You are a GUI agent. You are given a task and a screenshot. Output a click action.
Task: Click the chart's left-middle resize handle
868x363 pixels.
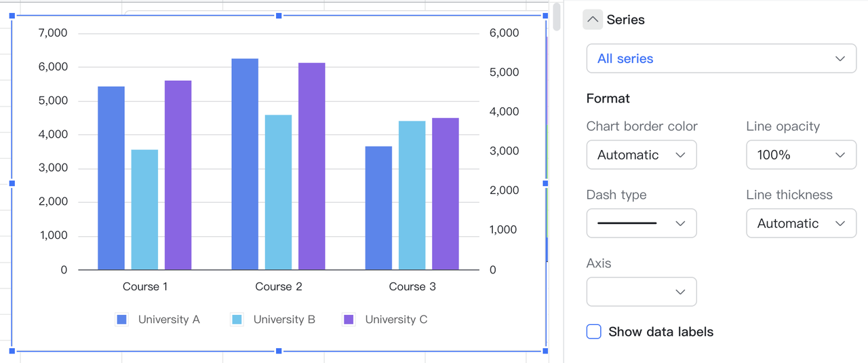[x=12, y=183]
